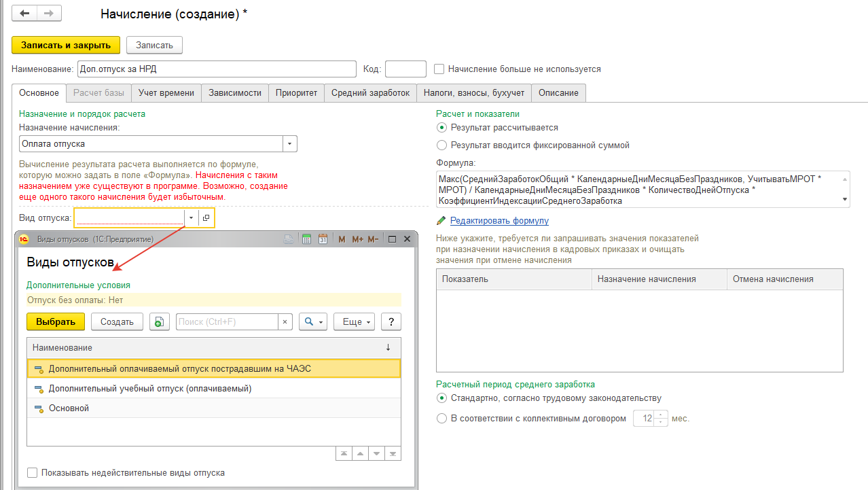Viewport: 868px width, 490px height.
Task: Click the Назначение начисления column header
Action: tap(659, 279)
